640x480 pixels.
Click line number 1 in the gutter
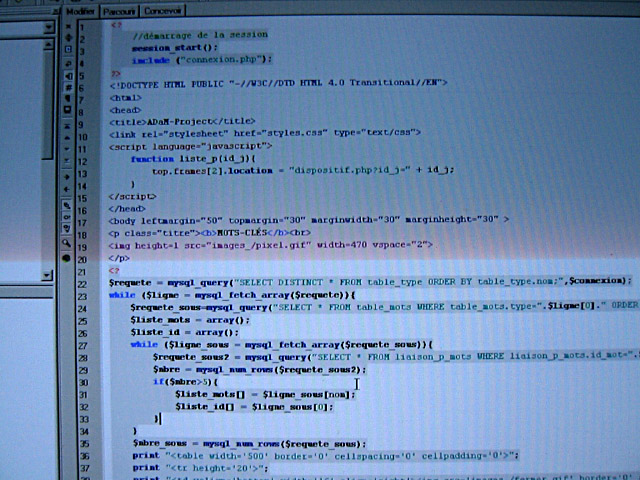[82, 27]
